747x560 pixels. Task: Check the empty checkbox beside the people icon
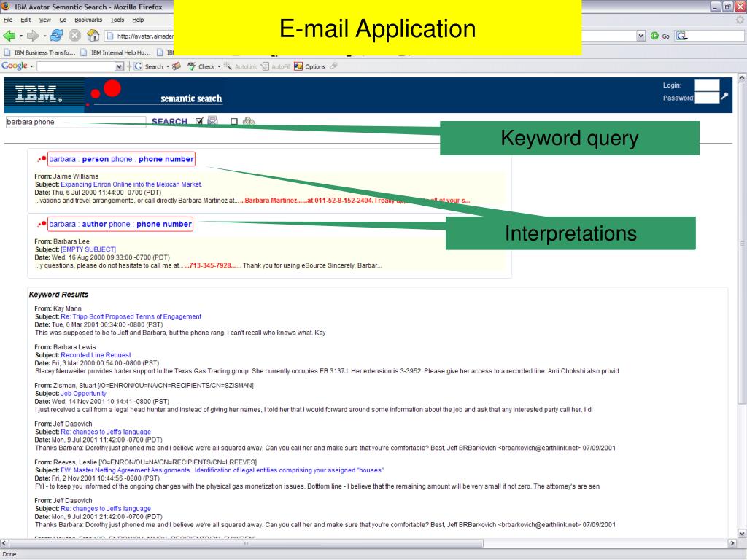point(234,122)
